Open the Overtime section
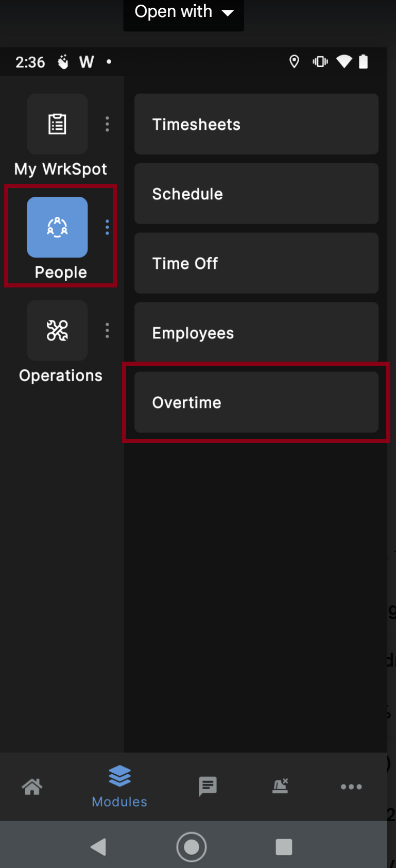Screen dimensions: 396x868 pyautogui.click(x=256, y=402)
